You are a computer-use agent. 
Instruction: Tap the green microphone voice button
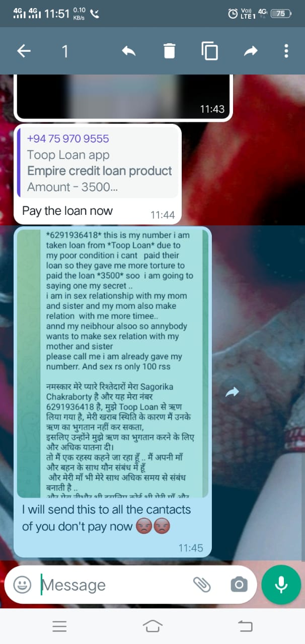tap(281, 585)
